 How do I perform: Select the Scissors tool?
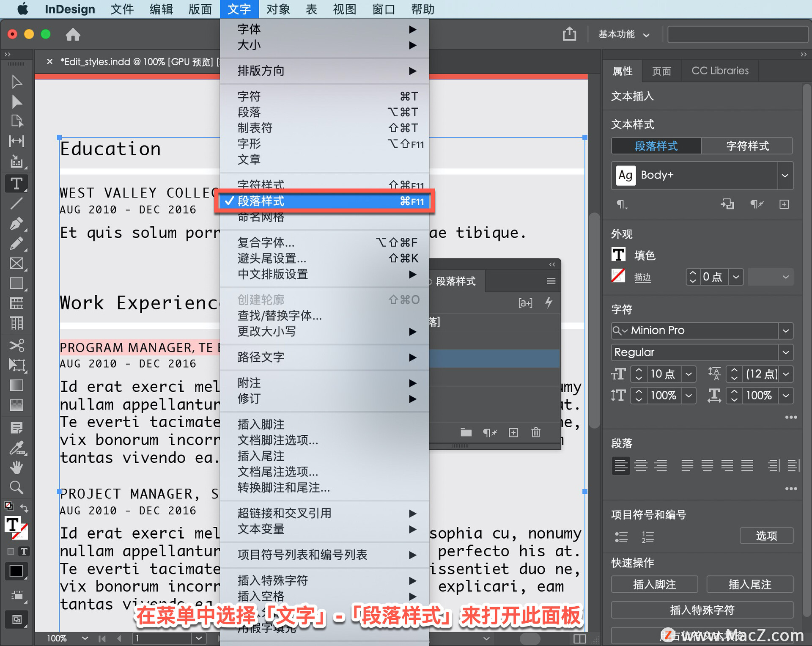tap(16, 345)
